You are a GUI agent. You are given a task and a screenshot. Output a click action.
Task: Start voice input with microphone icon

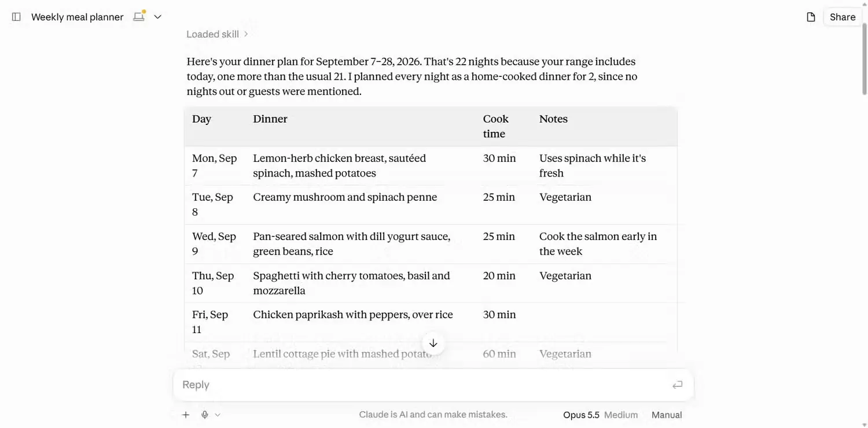[204, 415]
